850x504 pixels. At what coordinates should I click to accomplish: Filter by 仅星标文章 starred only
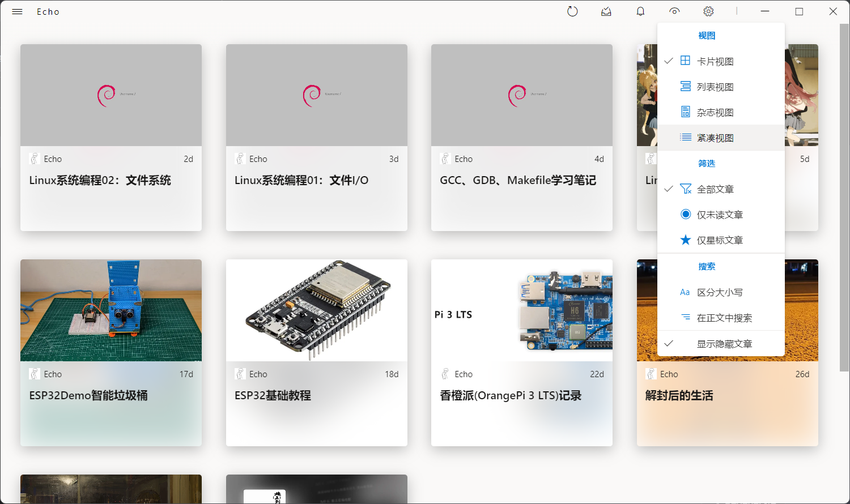720,240
